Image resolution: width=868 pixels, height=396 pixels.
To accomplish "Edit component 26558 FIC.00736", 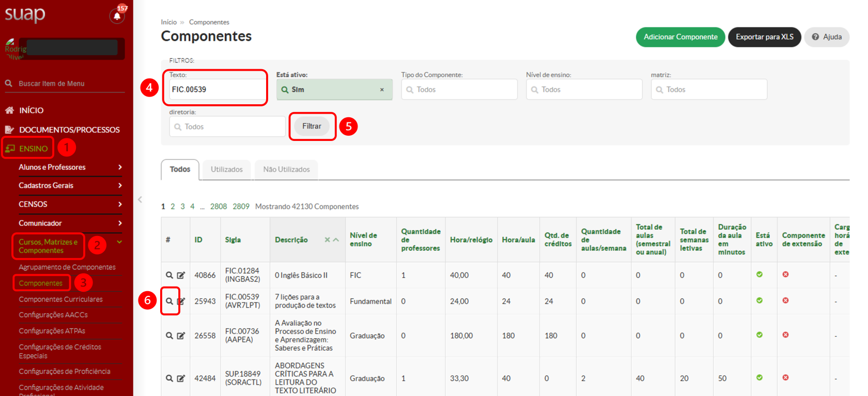I will pos(181,336).
